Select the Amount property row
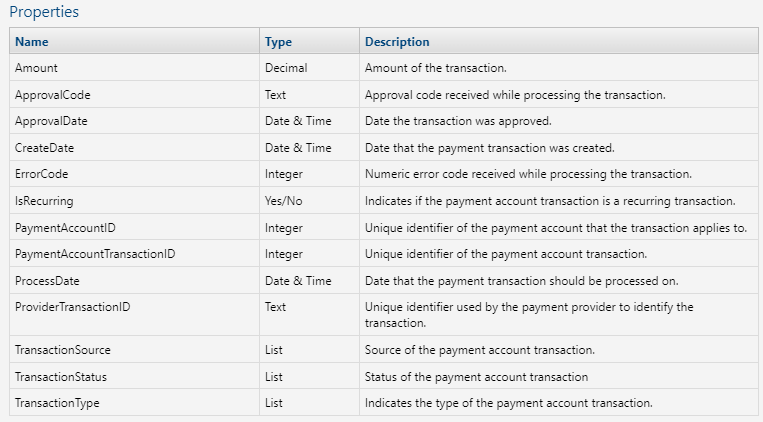This screenshot has height=422, width=763. 36,68
